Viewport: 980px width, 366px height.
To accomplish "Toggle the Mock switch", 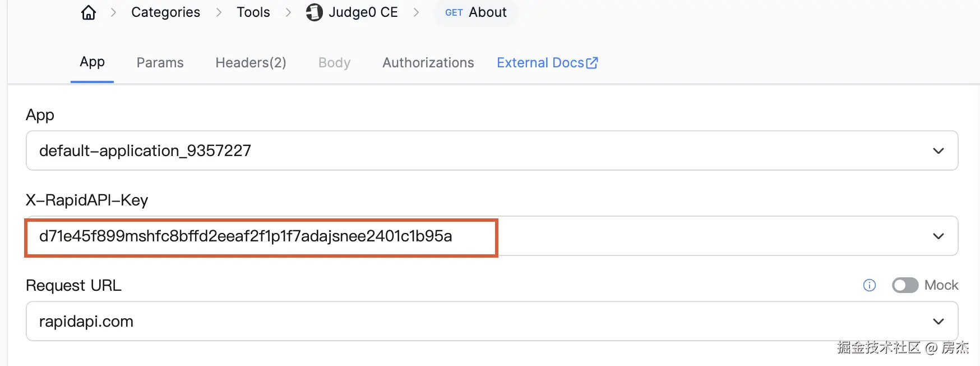I will click(x=905, y=285).
